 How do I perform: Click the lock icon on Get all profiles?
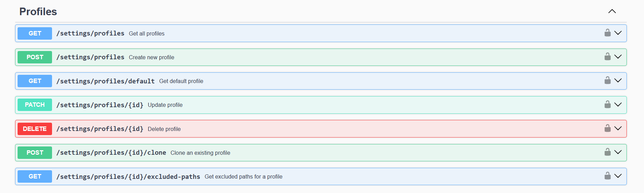click(x=607, y=33)
